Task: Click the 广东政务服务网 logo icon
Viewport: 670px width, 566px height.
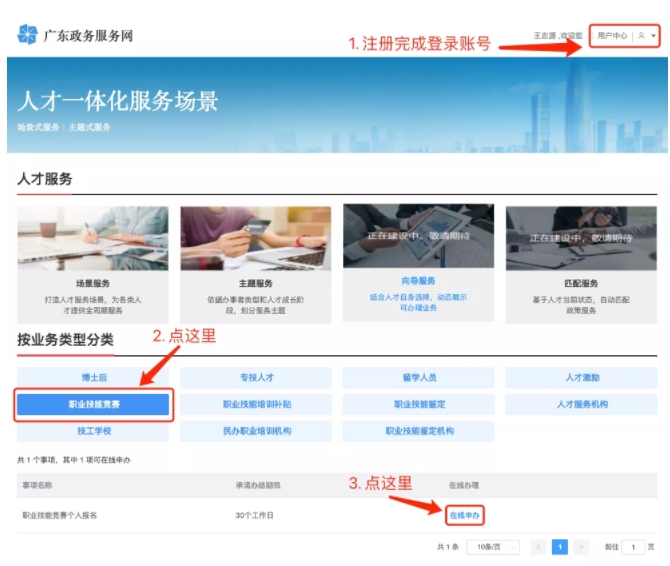Action: pyautogui.click(x=27, y=35)
